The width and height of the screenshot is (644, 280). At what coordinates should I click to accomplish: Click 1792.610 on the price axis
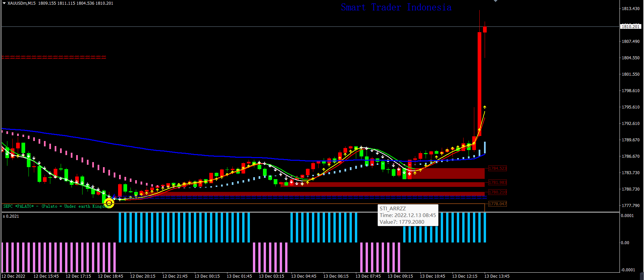[x=631, y=124]
